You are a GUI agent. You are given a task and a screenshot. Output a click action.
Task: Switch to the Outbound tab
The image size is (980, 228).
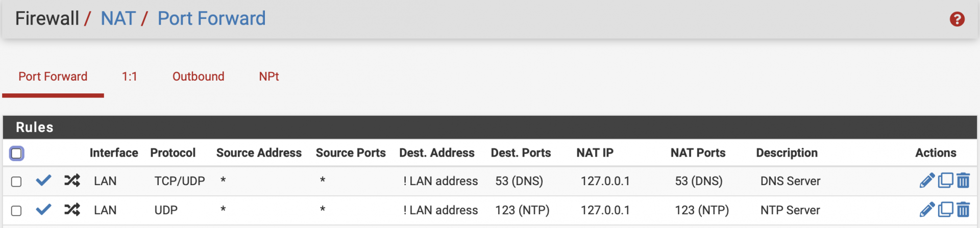pyautogui.click(x=199, y=77)
